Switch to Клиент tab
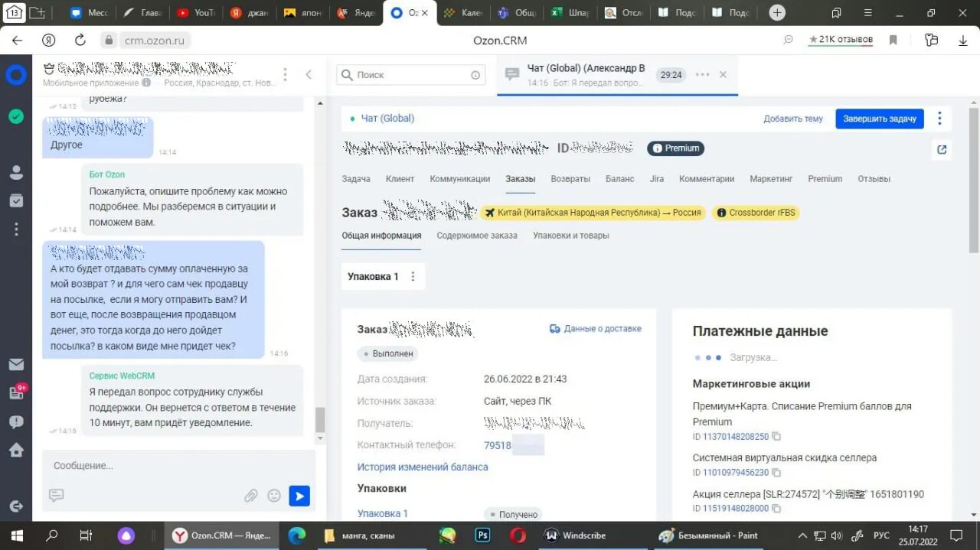 [400, 179]
